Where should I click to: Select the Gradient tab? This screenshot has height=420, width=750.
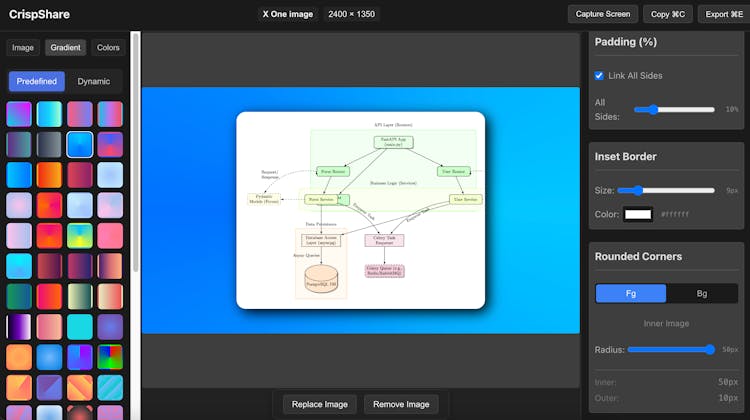click(65, 47)
